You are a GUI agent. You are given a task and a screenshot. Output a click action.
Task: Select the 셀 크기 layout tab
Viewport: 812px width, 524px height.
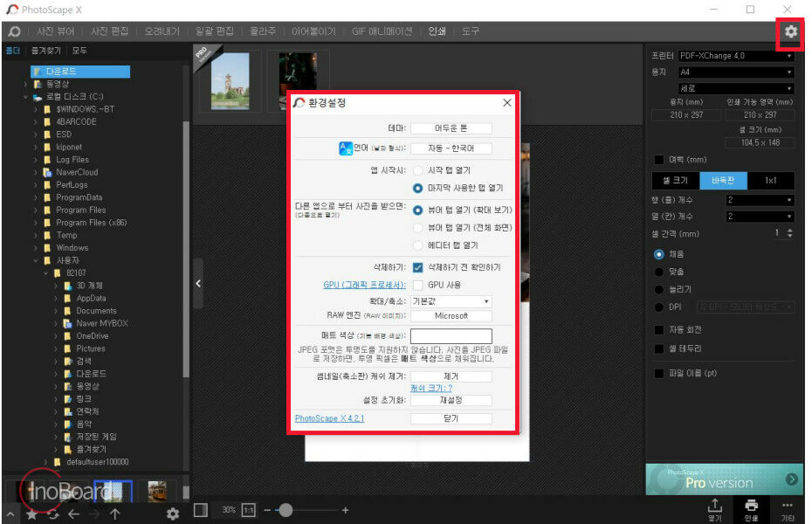click(676, 180)
